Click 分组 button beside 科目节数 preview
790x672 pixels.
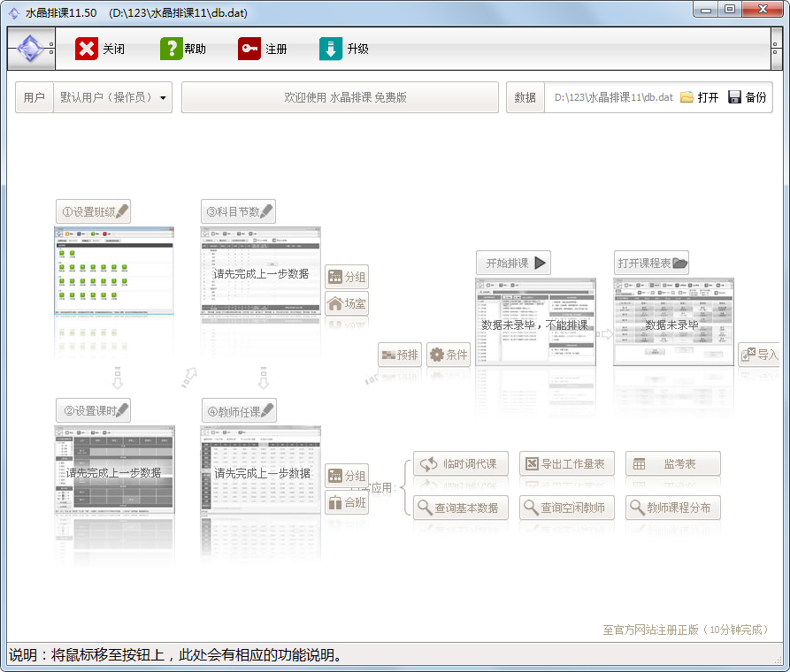pyautogui.click(x=347, y=277)
